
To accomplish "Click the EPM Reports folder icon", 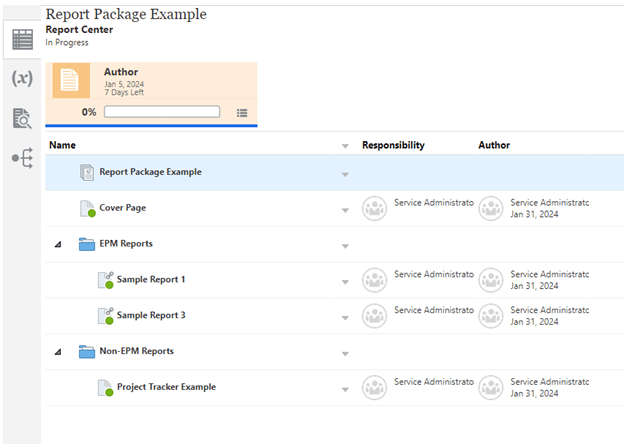I will pyautogui.click(x=87, y=244).
